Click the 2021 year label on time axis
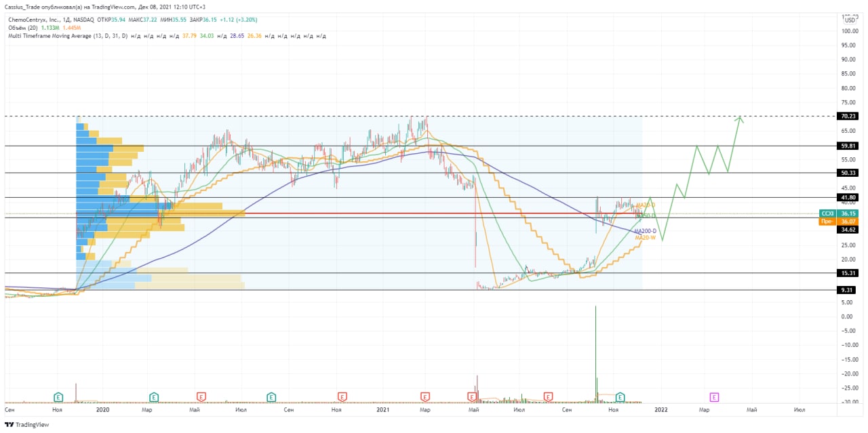 click(x=383, y=410)
